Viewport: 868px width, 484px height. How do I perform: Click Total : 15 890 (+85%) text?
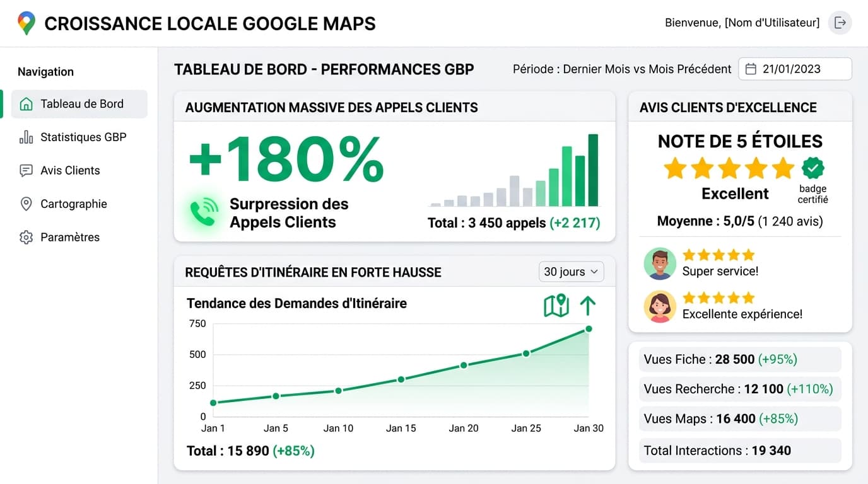tap(250, 451)
